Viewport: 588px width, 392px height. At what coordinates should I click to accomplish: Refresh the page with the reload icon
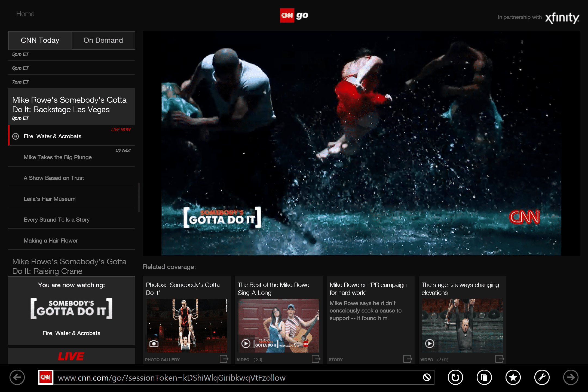(455, 377)
